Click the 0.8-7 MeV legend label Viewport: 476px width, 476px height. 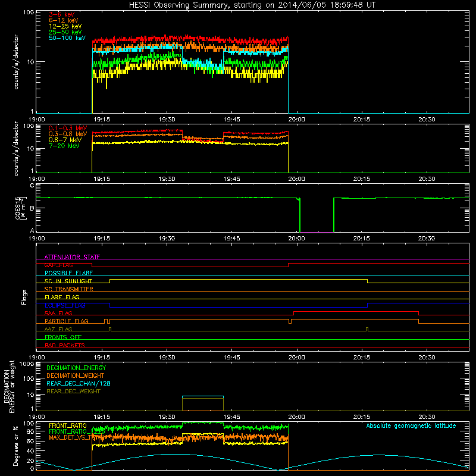tap(65, 140)
